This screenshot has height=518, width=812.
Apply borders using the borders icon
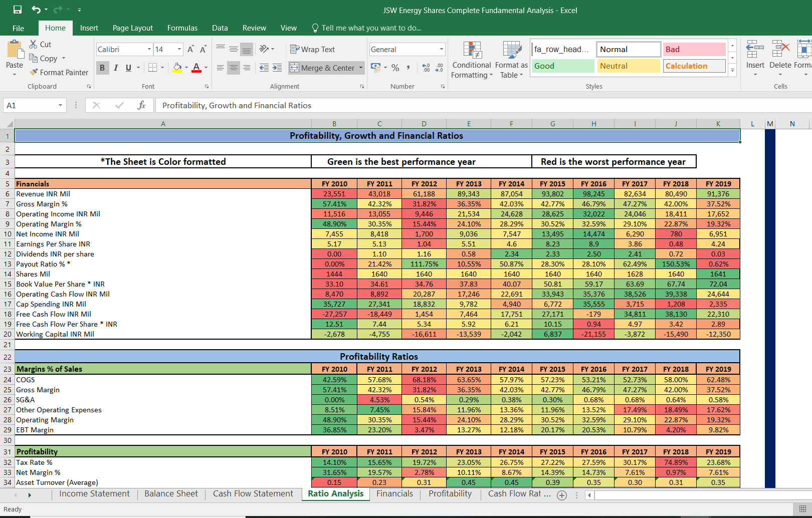(153, 68)
